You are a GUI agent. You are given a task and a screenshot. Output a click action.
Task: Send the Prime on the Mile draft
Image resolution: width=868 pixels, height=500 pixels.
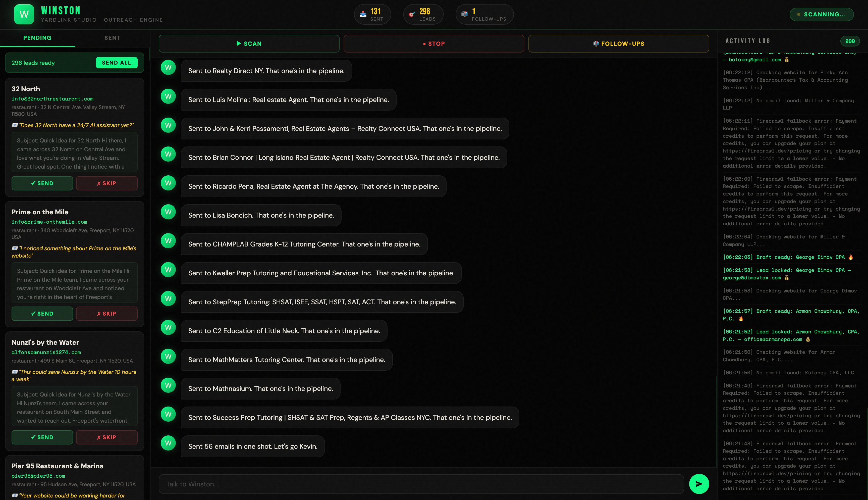click(x=42, y=314)
